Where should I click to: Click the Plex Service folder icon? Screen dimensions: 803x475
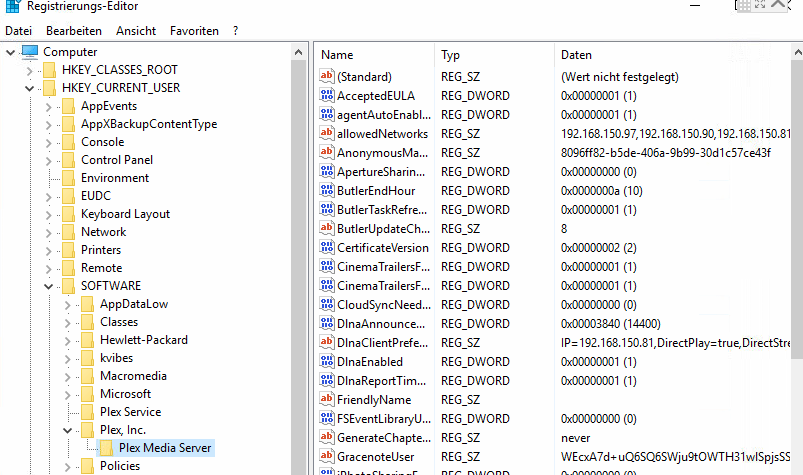pos(88,412)
